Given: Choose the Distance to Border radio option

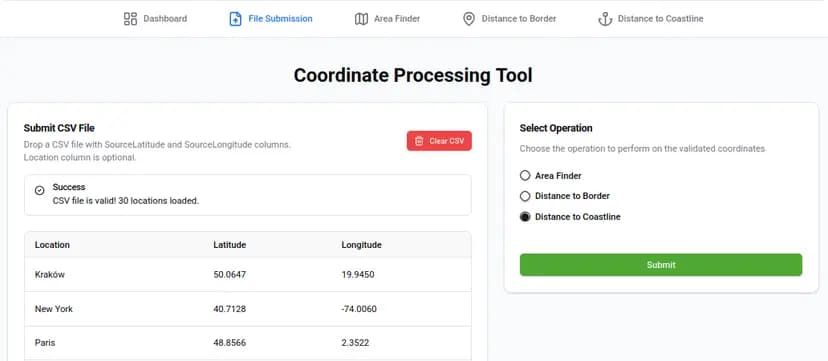Looking at the screenshot, I should tap(525, 196).
